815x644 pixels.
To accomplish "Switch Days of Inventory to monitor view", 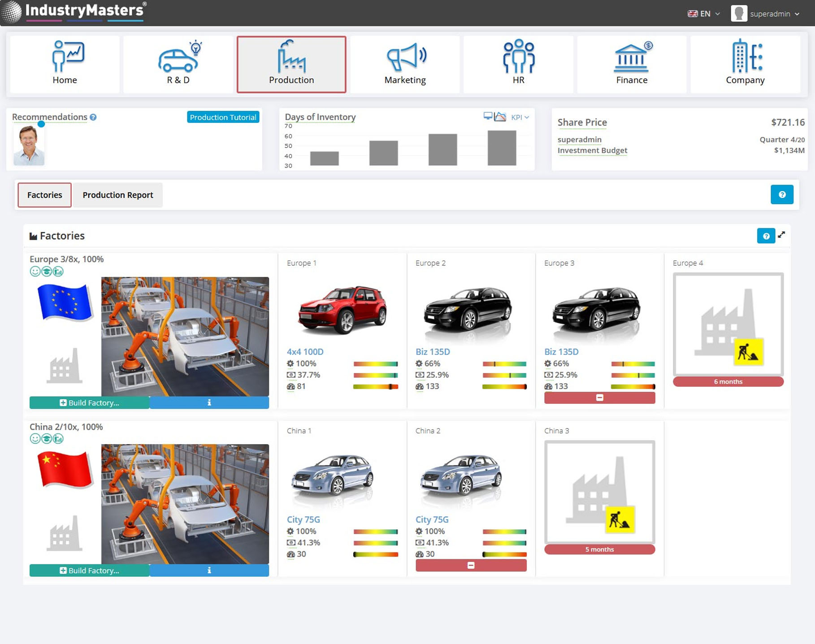I will [x=487, y=117].
